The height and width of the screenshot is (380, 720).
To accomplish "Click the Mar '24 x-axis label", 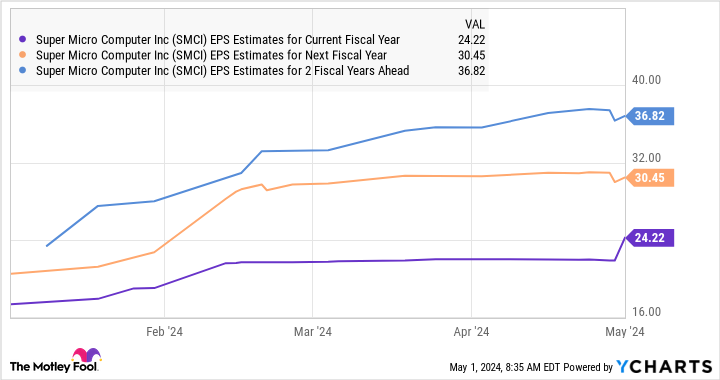I will click(x=313, y=332).
